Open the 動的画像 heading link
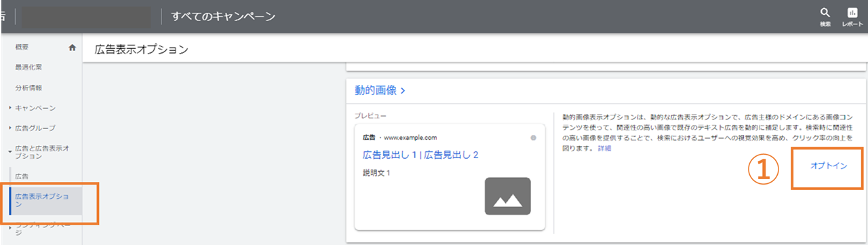 (x=380, y=90)
